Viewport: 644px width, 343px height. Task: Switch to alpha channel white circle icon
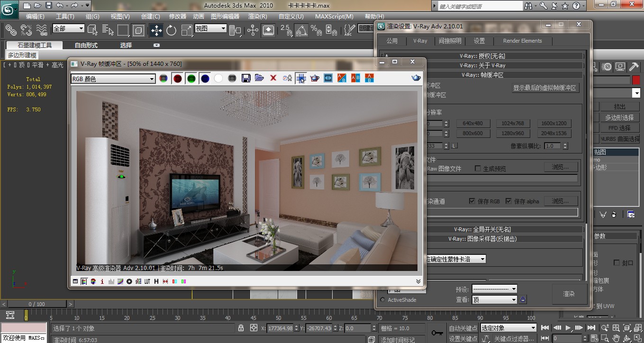(218, 78)
